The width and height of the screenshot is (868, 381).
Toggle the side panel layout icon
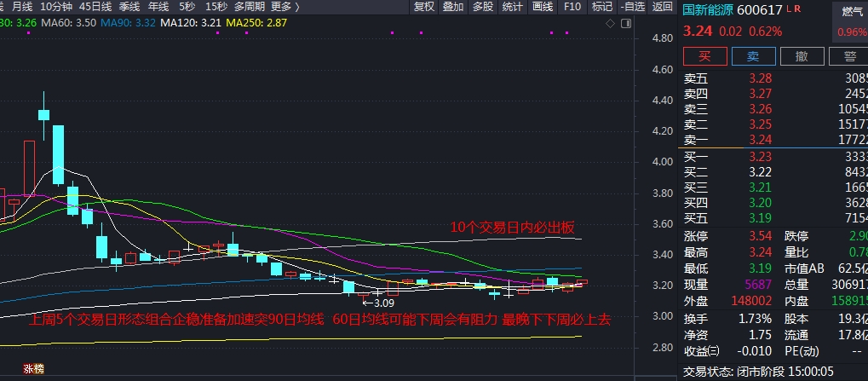point(625,23)
